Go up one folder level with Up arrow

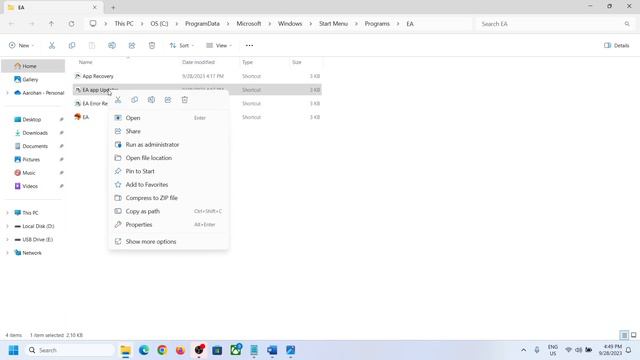[51, 24]
